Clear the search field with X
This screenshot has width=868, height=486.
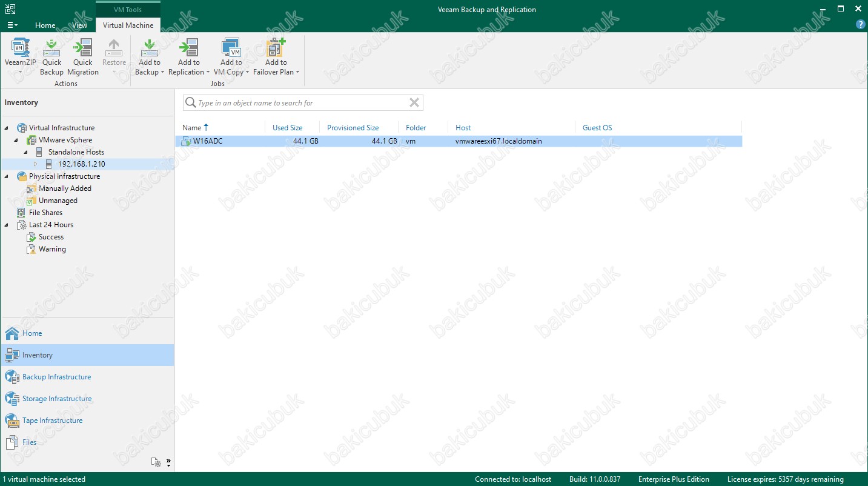coord(414,102)
